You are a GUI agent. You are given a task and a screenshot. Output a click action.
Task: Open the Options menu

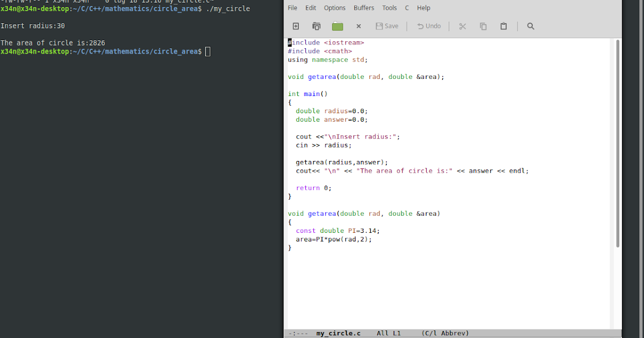[x=334, y=8]
